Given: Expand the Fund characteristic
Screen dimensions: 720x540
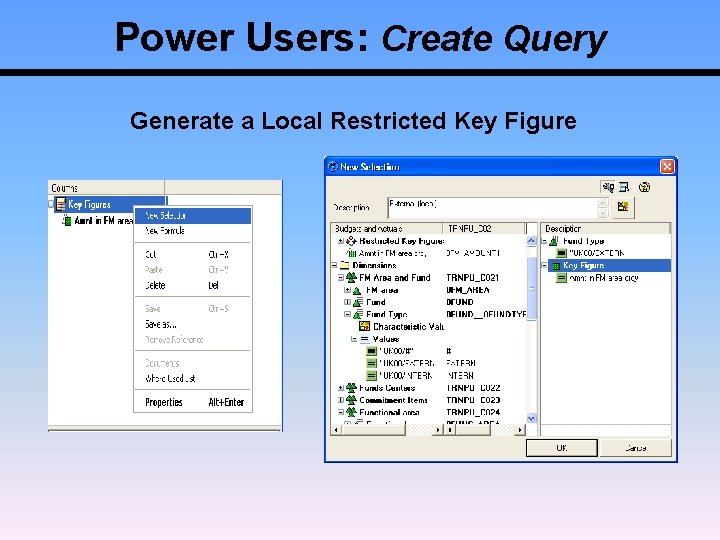Looking at the screenshot, I should (348, 302).
